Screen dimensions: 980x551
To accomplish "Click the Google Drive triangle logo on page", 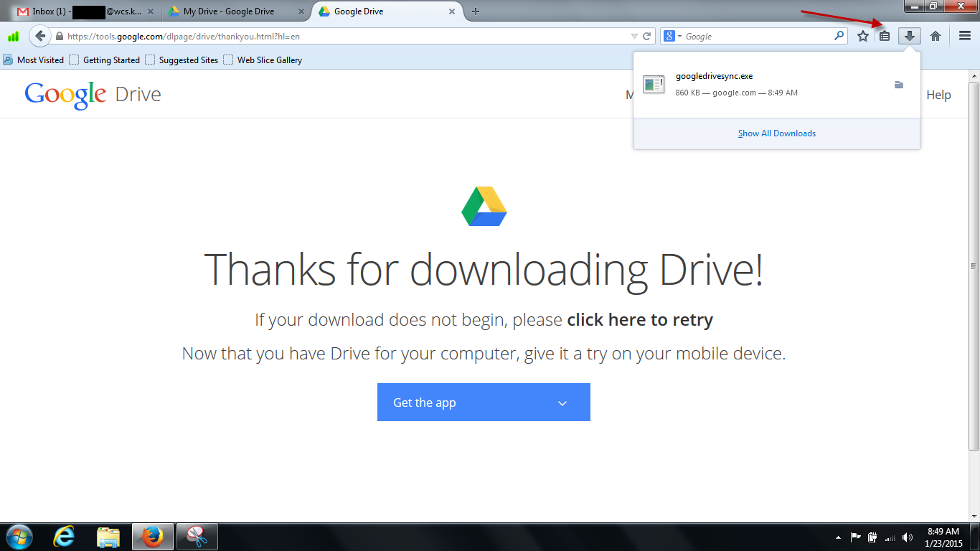I will (484, 207).
